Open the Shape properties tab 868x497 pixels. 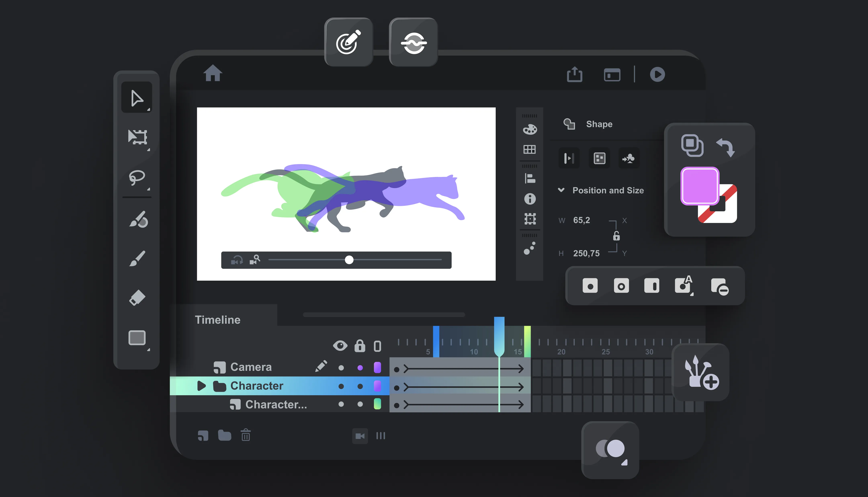click(x=599, y=124)
